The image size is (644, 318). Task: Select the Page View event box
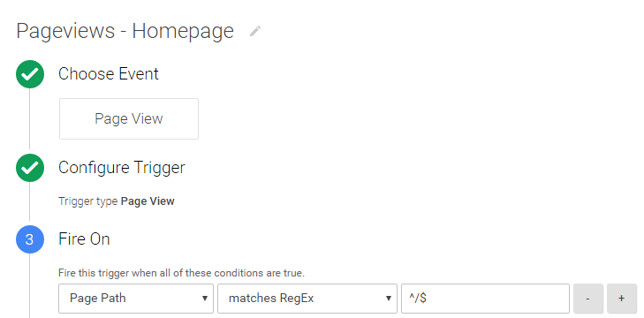point(129,118)
